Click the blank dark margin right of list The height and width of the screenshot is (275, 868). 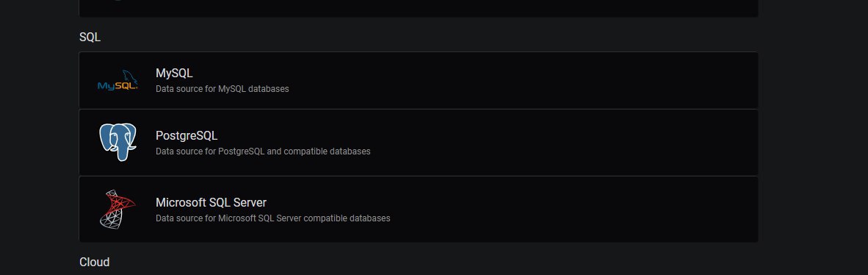813,139
